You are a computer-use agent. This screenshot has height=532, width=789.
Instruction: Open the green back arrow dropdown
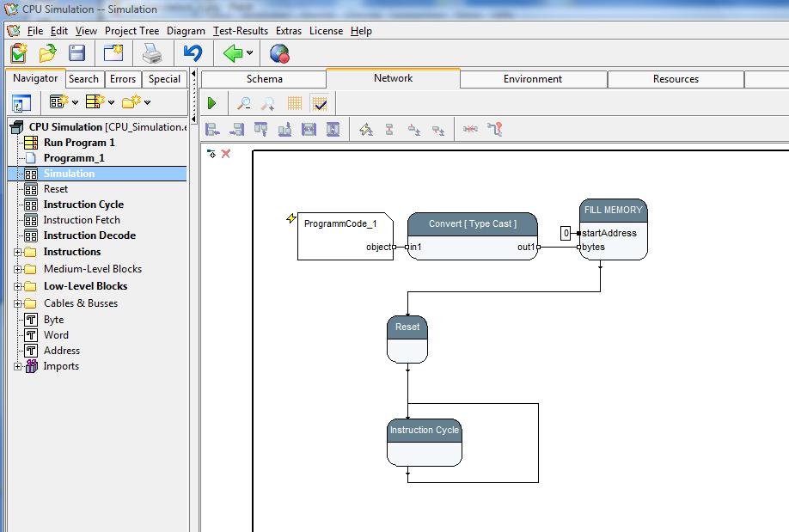[x=250, y=53]
